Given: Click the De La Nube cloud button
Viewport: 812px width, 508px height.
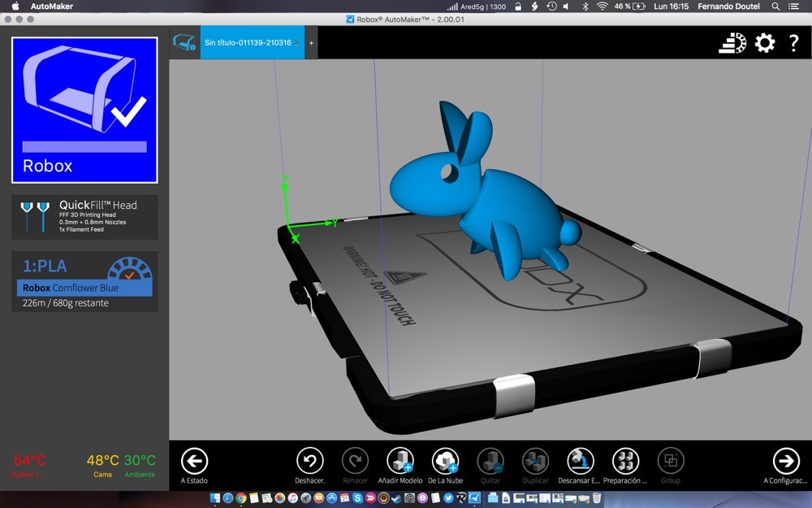Looking at the screenshot, I should [x=445, y=461].
